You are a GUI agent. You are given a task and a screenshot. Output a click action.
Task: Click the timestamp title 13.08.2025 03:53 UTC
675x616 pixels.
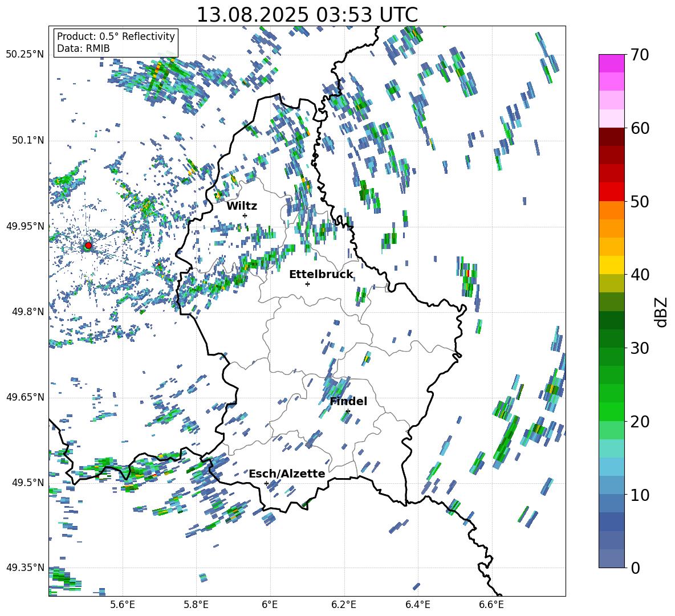(x=307, y=15)
